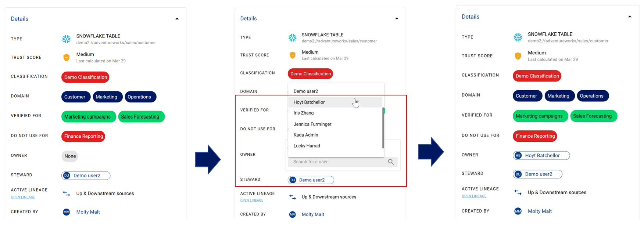Click the DU avatar in the left panel's Steward chip
The width and height of the screenshot is (644, 235).
click(67, 176)
